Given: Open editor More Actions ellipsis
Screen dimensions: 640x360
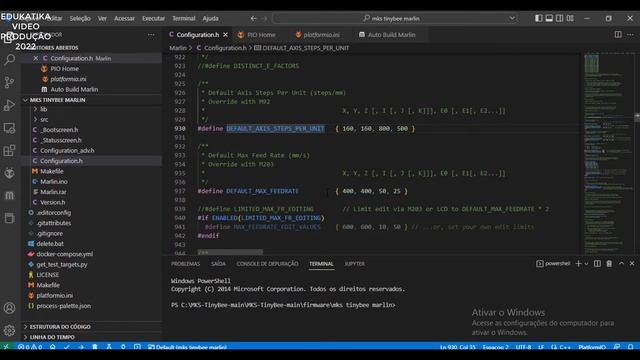Looking at the screenshot, I should point(630,35).
